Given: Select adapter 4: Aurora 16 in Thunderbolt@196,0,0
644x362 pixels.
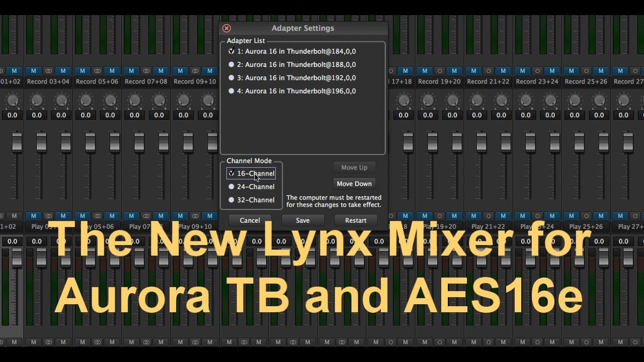Looking at the screenshot, I should click(x=292, y=91).
